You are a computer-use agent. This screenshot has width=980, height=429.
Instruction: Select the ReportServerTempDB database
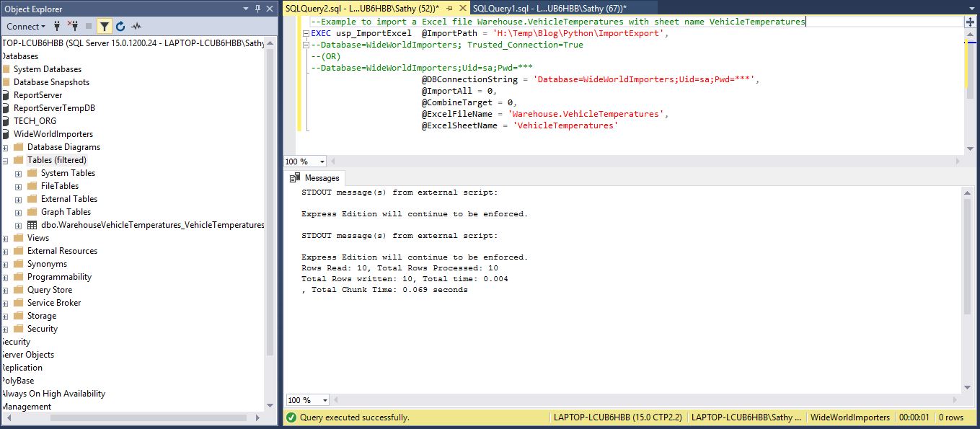pyautogui.click(x=54, y=108)
